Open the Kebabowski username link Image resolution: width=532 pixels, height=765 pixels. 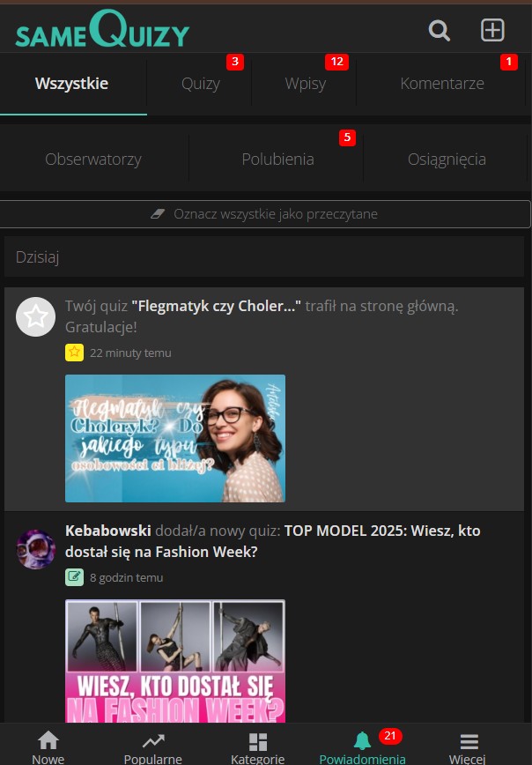click(107, 531)
